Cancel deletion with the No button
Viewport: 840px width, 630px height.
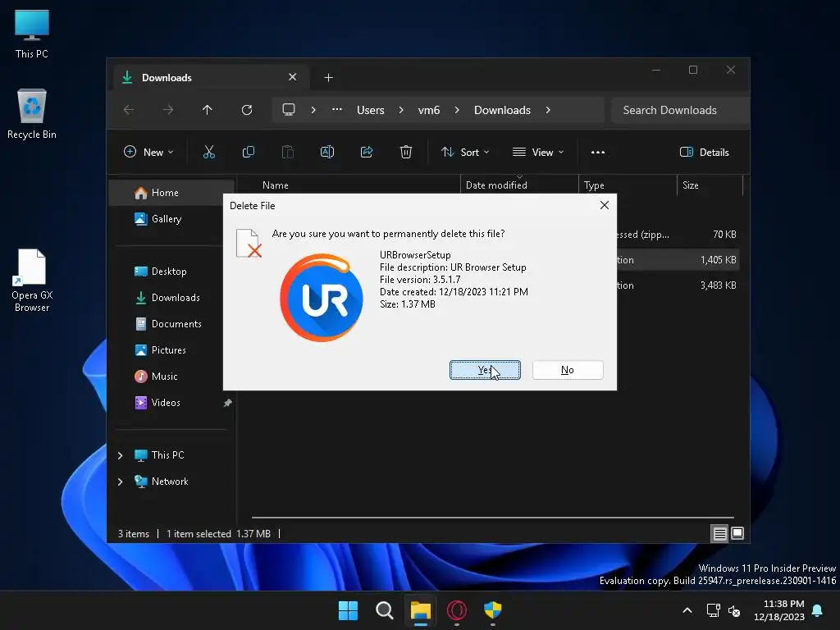point(568,370)
